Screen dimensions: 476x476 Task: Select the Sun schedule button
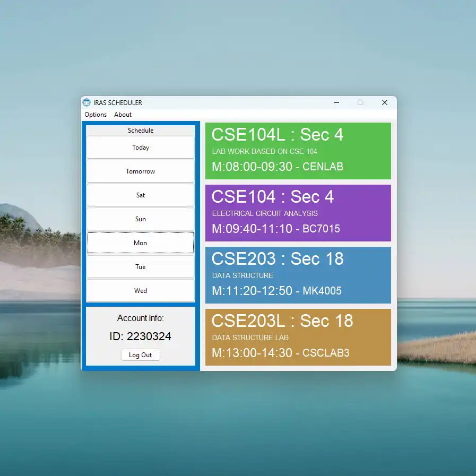click(140, 219)
